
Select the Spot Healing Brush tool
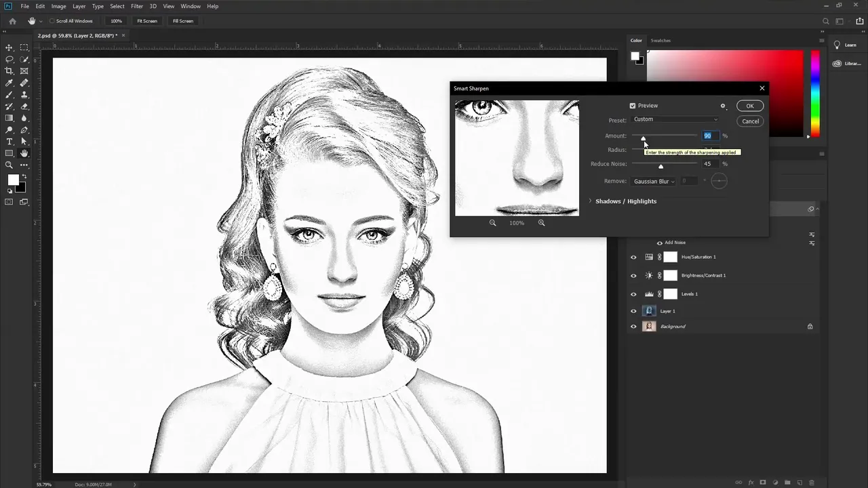pos(24,83)
